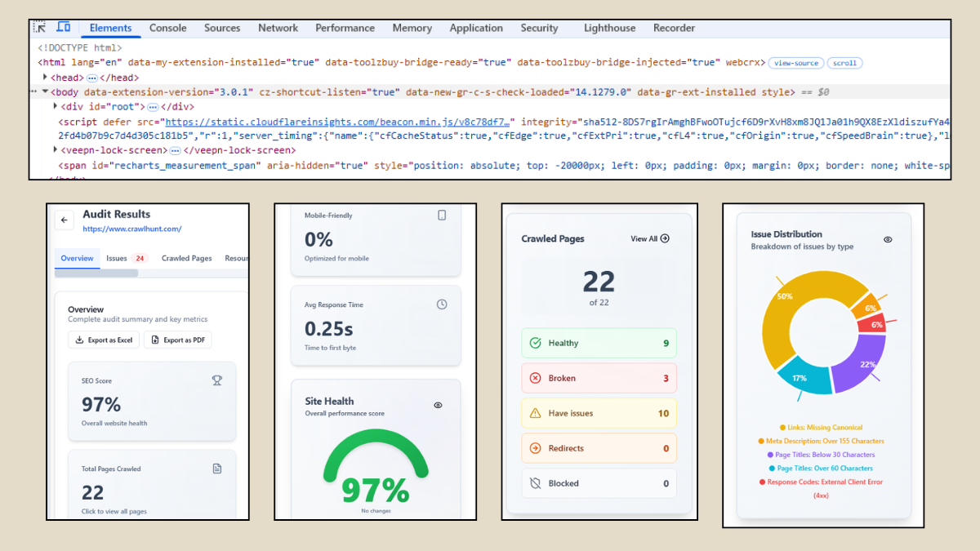Toggle the Links: Missing Canonical legend entry
Screen dimensions: 980x551
point(821,427)
